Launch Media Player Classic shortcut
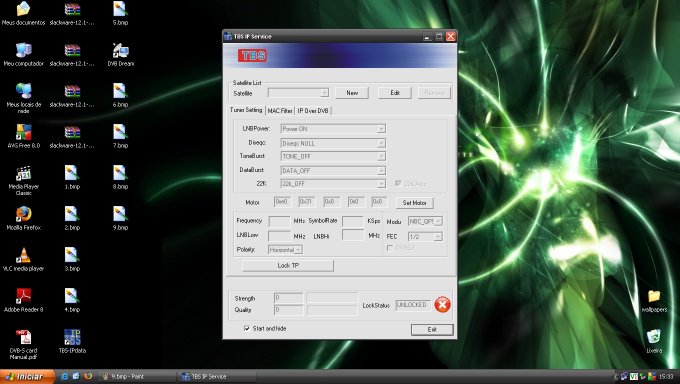The width and height of the screenshot is (680, 384). coord(23,179)
